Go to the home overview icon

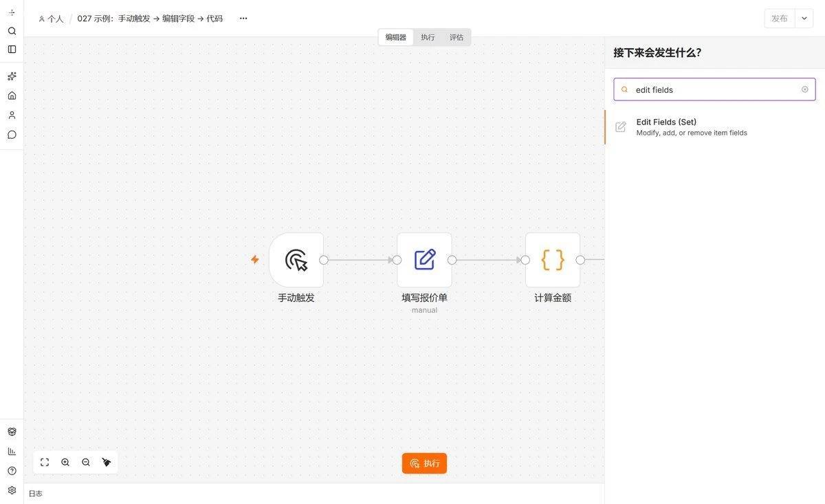click(x=12, y=96)
